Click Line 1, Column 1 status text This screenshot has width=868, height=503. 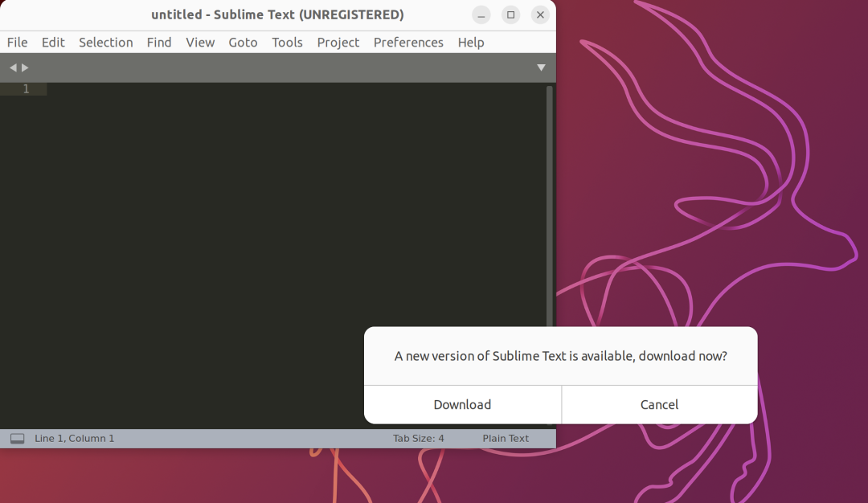[74, 438]
